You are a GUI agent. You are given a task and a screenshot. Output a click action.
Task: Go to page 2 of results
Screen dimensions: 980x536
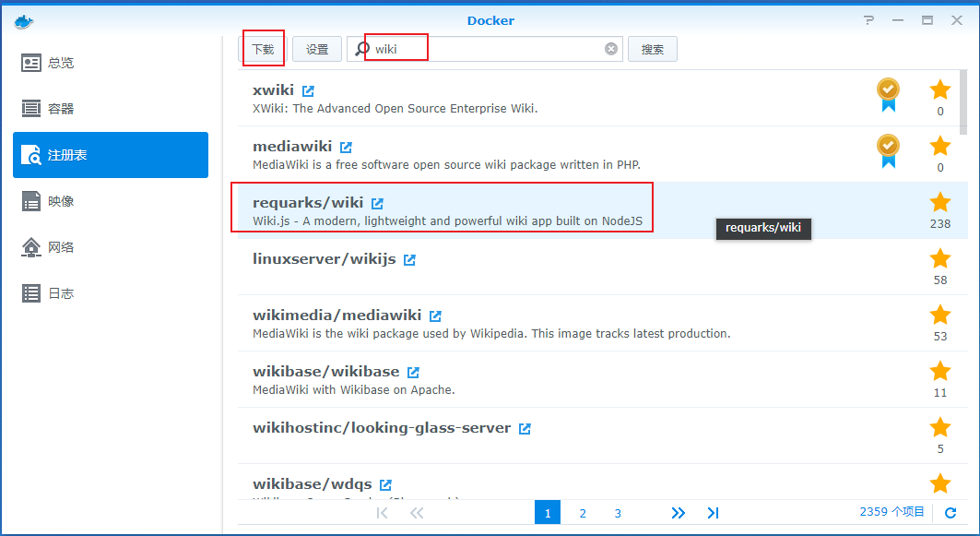point(583,513)
